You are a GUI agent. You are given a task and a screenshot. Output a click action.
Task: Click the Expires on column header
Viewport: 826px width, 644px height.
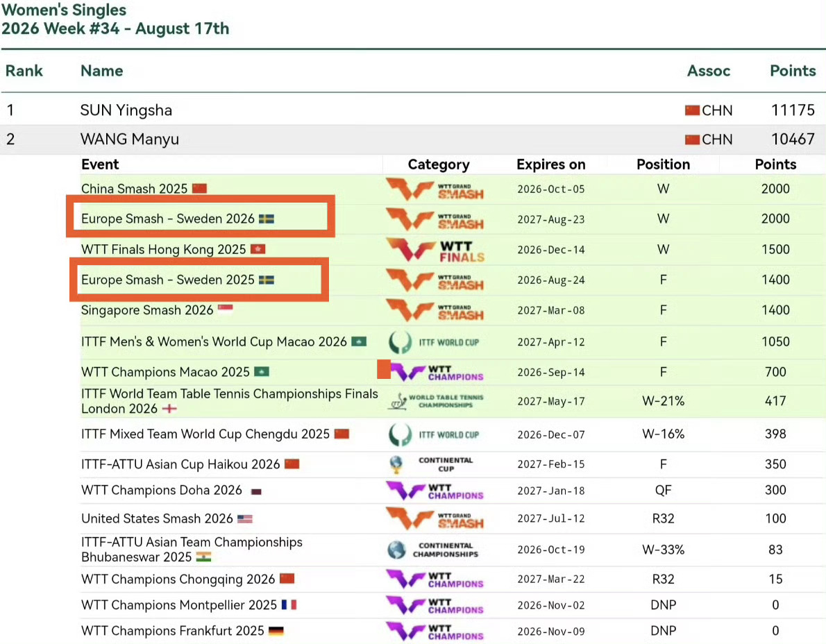point(551,164)
